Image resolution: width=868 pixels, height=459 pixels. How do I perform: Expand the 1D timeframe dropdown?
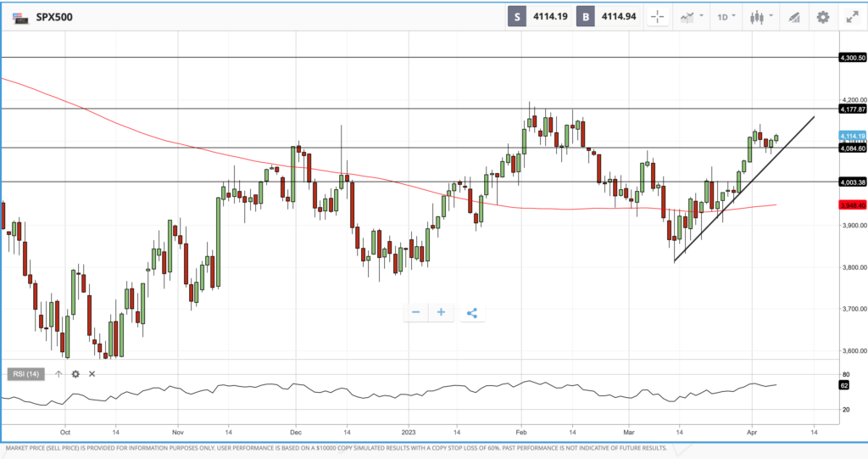726,16
